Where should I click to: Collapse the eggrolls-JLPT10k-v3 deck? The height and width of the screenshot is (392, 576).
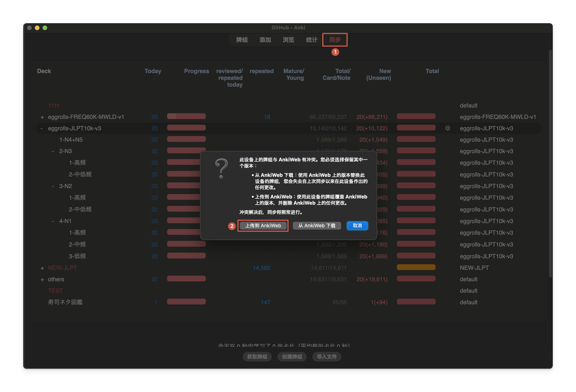[42, 128]
